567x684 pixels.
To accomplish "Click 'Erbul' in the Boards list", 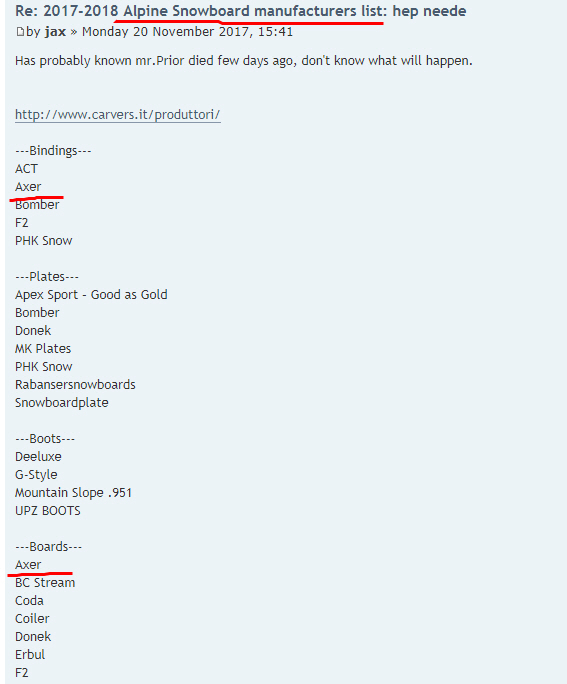I will point(30,654).
